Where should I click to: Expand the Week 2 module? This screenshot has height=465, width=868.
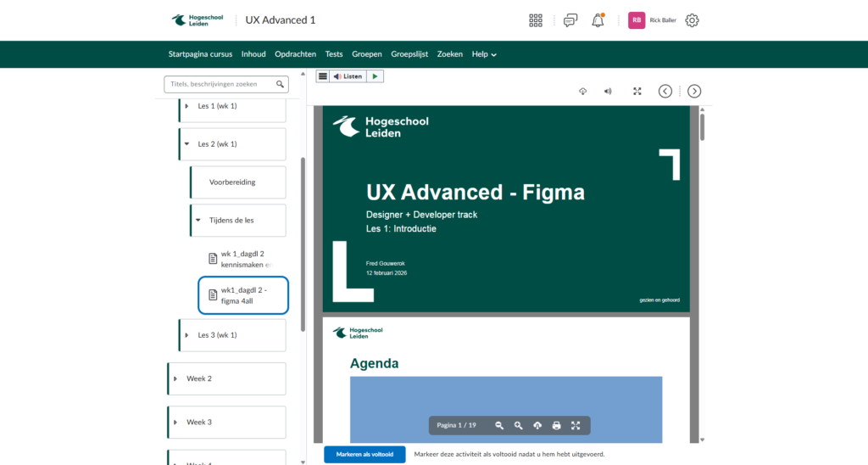point(175,378)
